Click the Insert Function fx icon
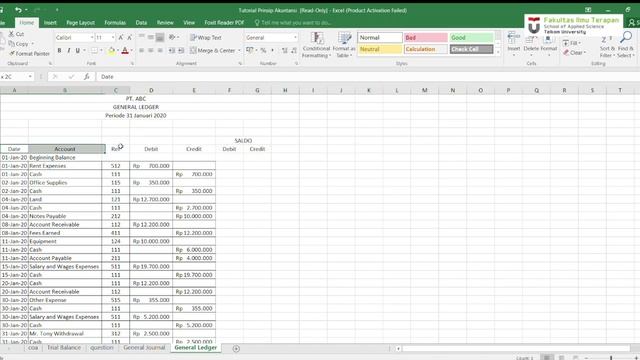This screenshot has height=360, width=640. coord(87,77)
